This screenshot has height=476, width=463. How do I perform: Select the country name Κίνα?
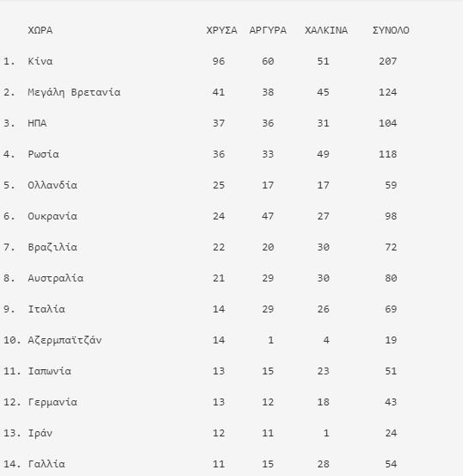point(40,61)
